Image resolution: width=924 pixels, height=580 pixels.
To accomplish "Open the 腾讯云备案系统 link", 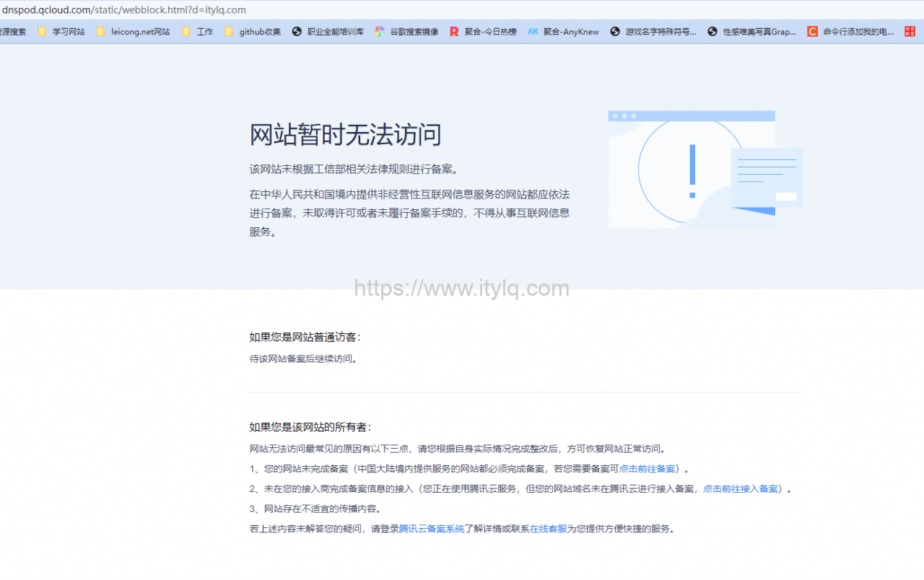I will [431, 528].
